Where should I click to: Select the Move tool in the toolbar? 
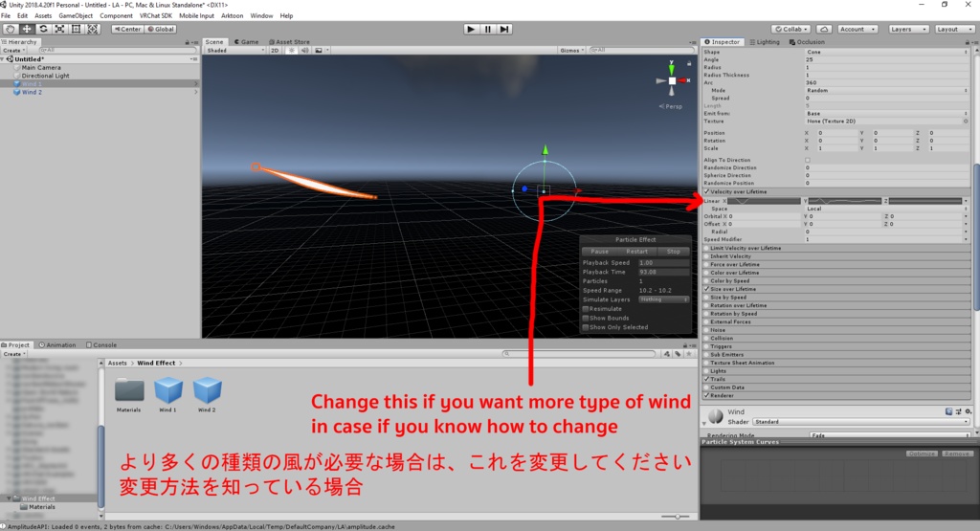pyautogui.click(x=27, y=29)
